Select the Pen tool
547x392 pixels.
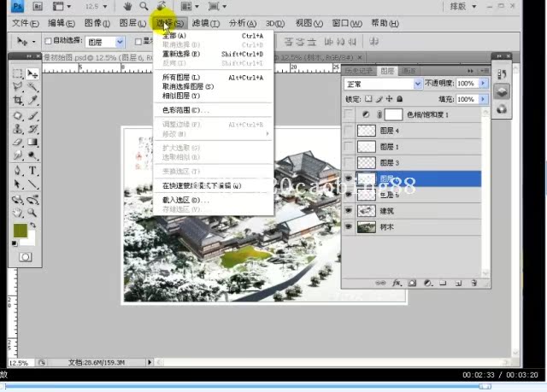(17, 171)
